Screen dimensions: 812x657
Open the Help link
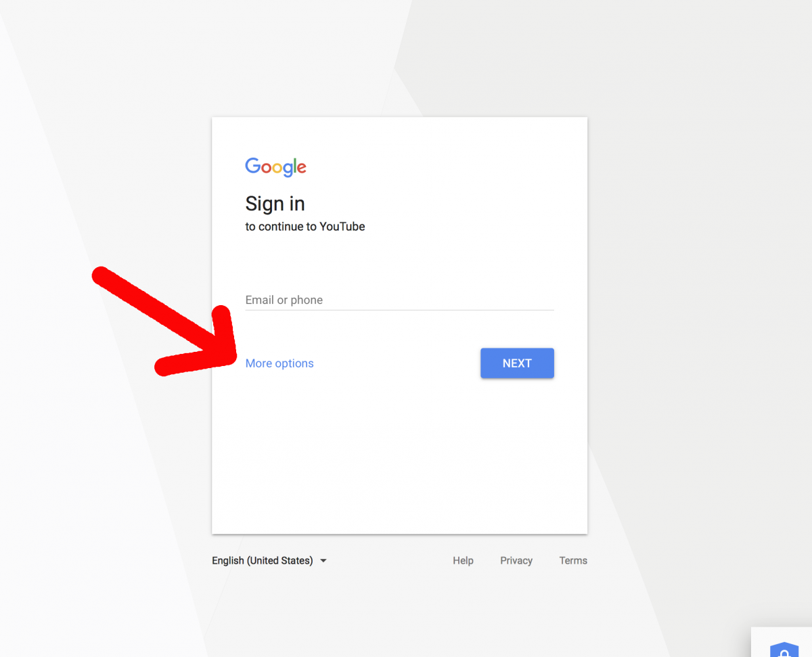pyautogui.click(x=463, y=561)
